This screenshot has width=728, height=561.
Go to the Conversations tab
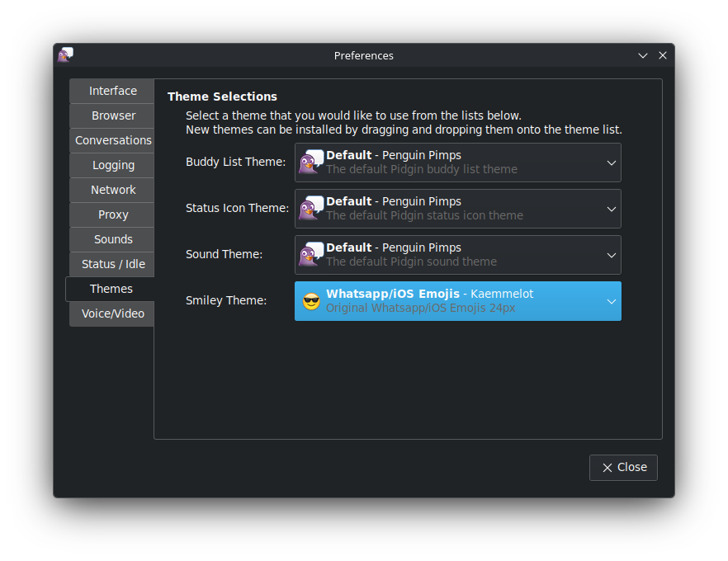coord(112,140)
